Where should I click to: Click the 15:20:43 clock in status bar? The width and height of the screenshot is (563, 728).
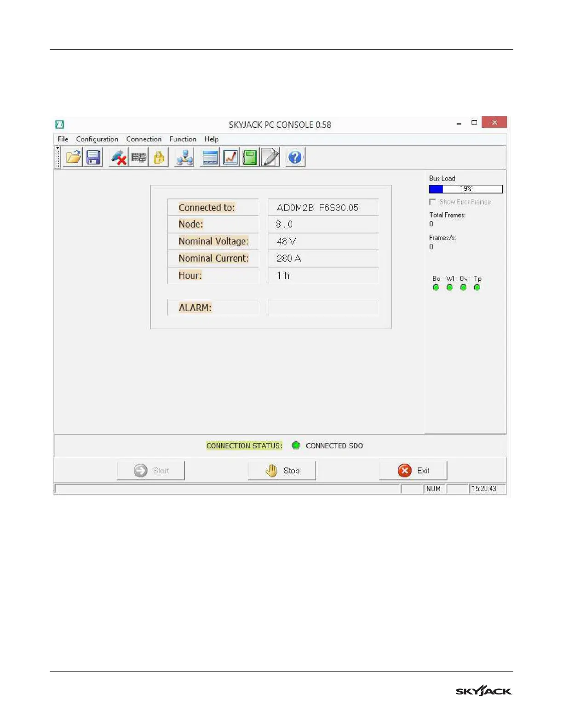point(484,489)
